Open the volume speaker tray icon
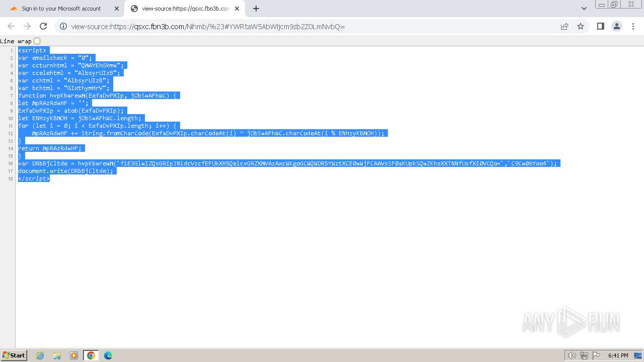This screenshot has width=644, height=362. pos(572,355)
